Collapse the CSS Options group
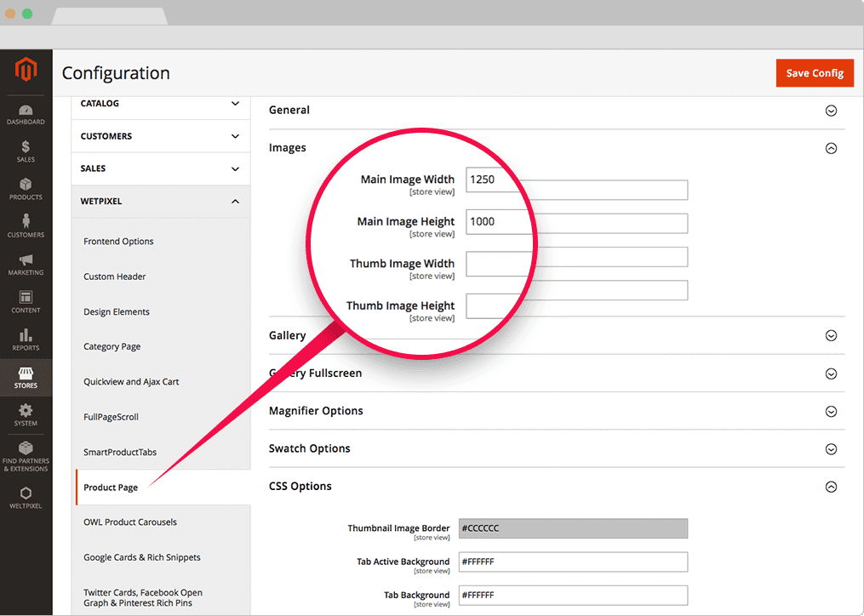The height and width of the screenshot is (616, 864). point(831,487)
